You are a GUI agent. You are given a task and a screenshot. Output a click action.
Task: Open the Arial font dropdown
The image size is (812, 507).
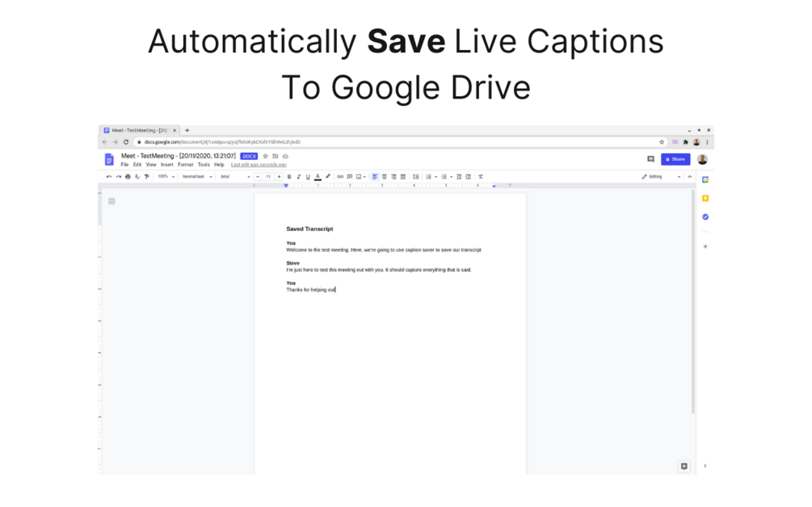coord(235,177)
